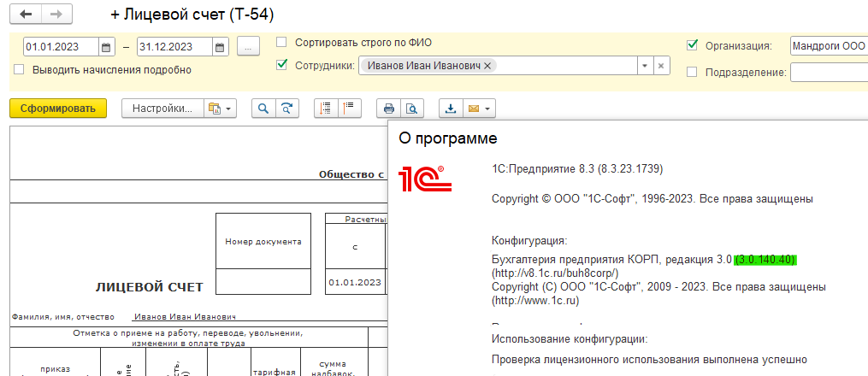
Task: Click the Подразделение input field
Action: (x=829, y=73)
